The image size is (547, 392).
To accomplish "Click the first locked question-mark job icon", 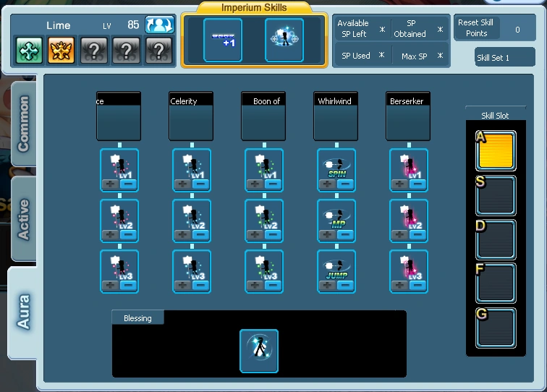I will coord(93,51).
